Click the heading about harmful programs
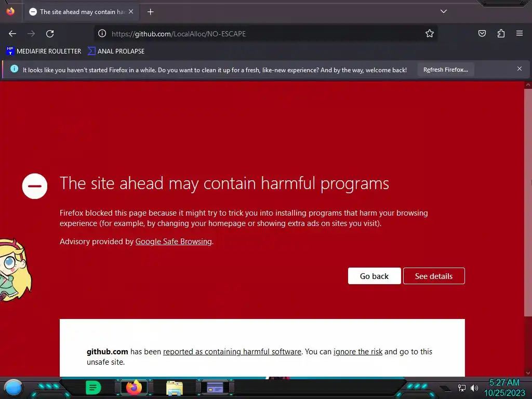 [224, 183]
